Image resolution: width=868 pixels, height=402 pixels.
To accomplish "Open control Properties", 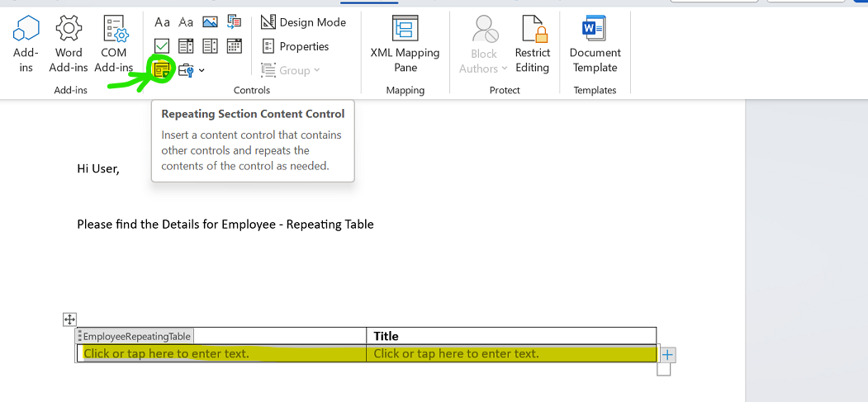I will click(295, 46).
